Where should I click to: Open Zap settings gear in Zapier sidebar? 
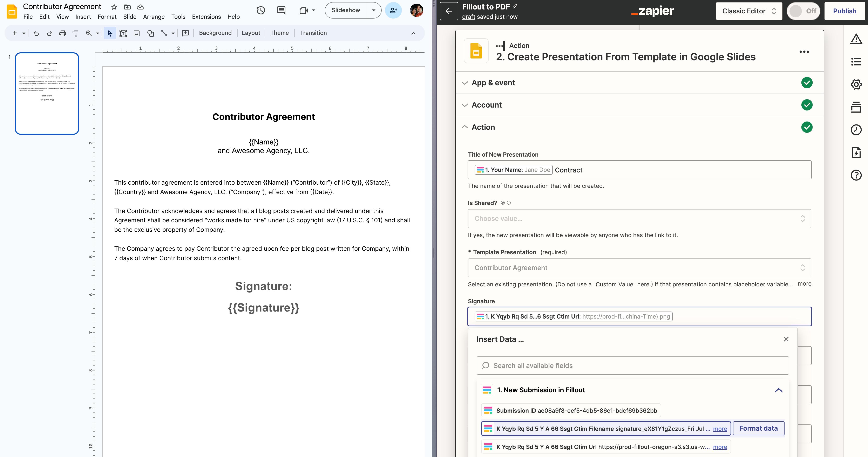(x=856, y=85)
